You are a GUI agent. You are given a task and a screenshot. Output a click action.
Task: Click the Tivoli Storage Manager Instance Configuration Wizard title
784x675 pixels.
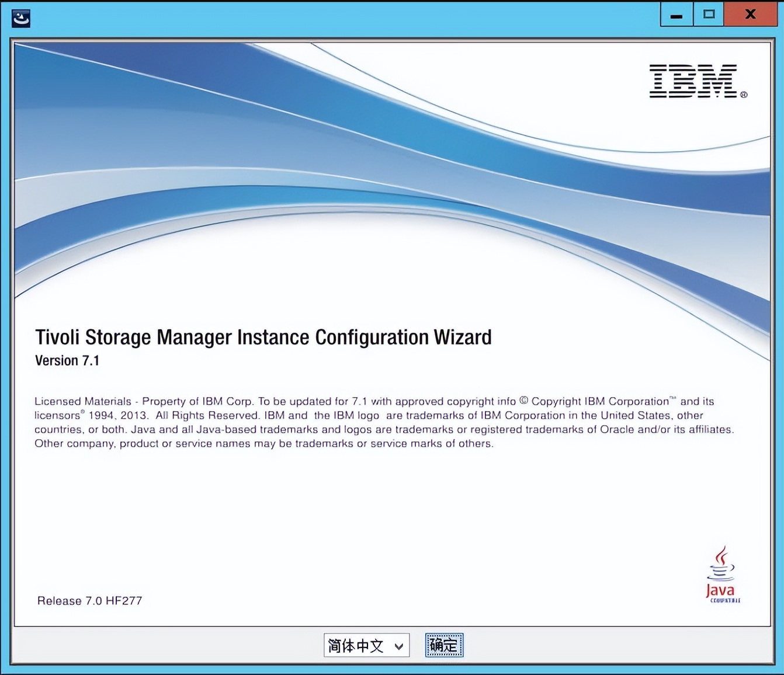click(263, 337)
